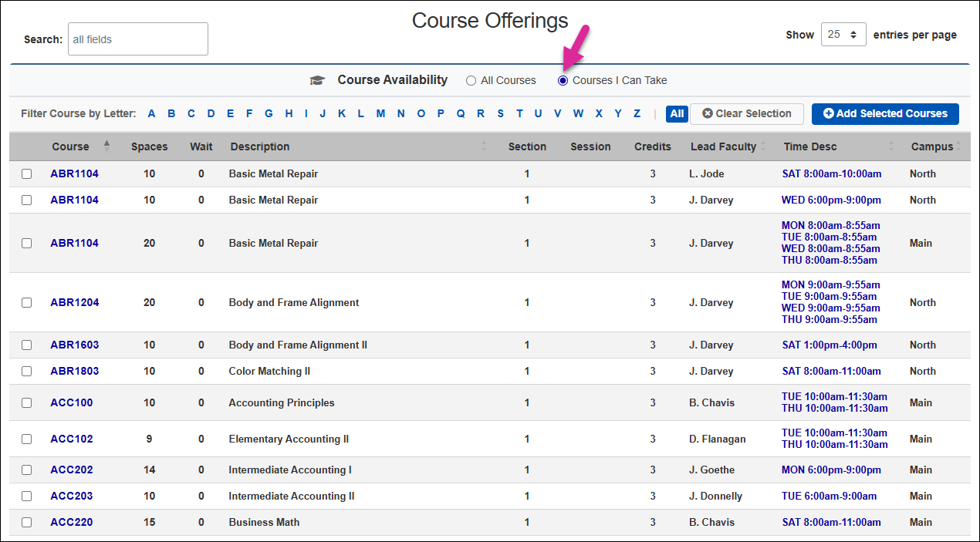
Task: Check the ABR1104 row taught by L. Jode
Action: click(27, 173)
